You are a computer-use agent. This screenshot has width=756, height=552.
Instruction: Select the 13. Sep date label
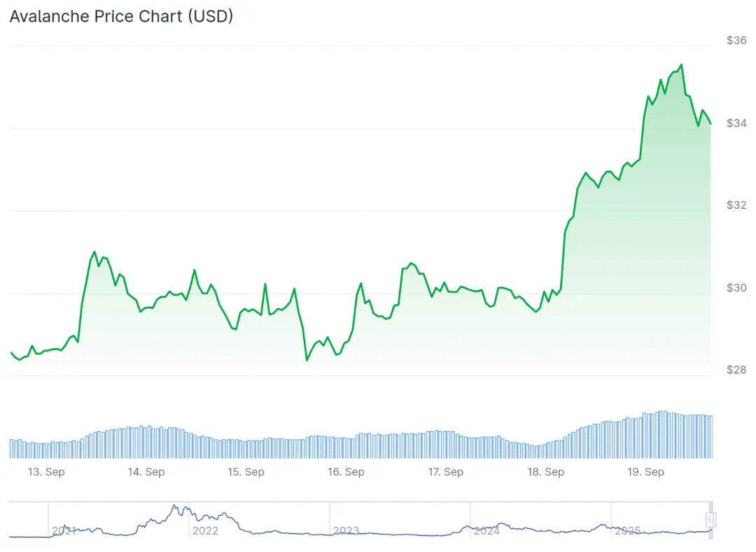46,472
